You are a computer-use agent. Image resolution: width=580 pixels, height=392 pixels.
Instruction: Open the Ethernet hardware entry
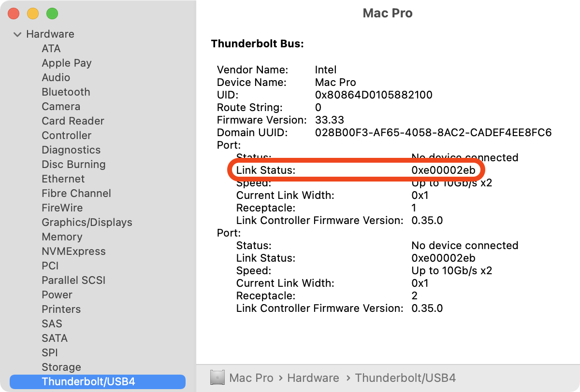63,179
